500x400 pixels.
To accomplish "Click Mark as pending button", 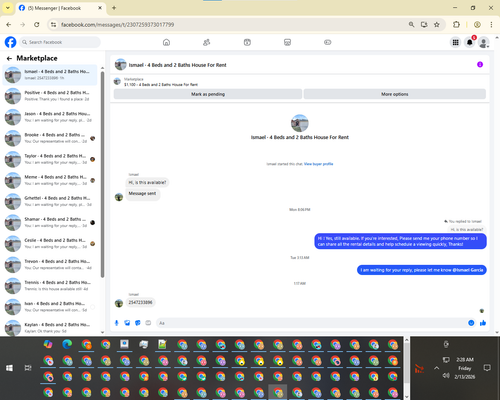I will click(x=208, y=94).
